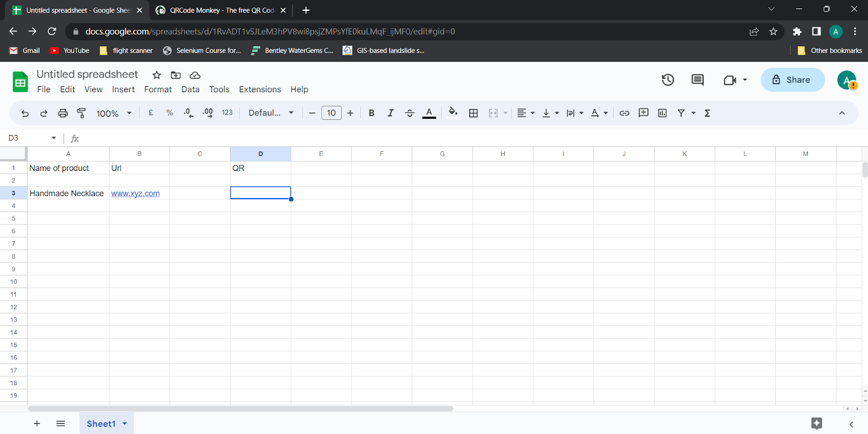Open the Help menu

click(299, 90)
